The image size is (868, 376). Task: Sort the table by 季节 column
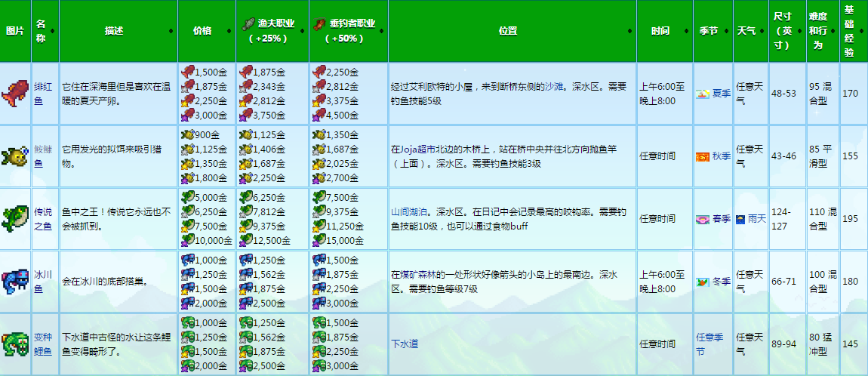(713, 31)
